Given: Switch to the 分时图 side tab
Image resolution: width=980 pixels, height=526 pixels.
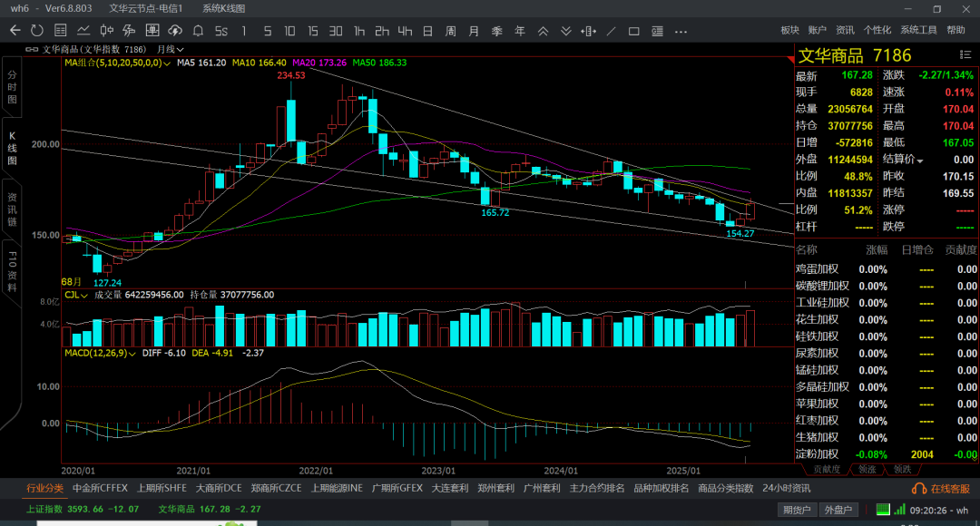Looking at the screenshot, I should (x=12, y=87).
